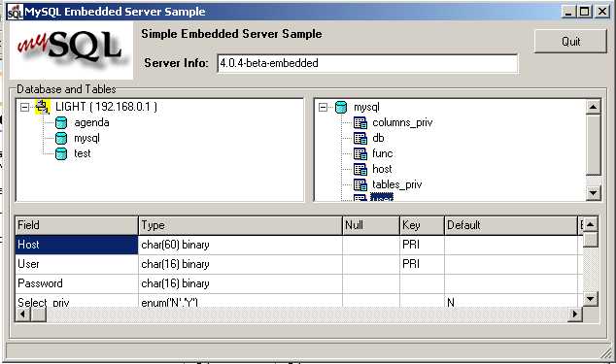Screen dimensions: 616x364
Task: Click the Type column header
Action: (x=240, y=225)
